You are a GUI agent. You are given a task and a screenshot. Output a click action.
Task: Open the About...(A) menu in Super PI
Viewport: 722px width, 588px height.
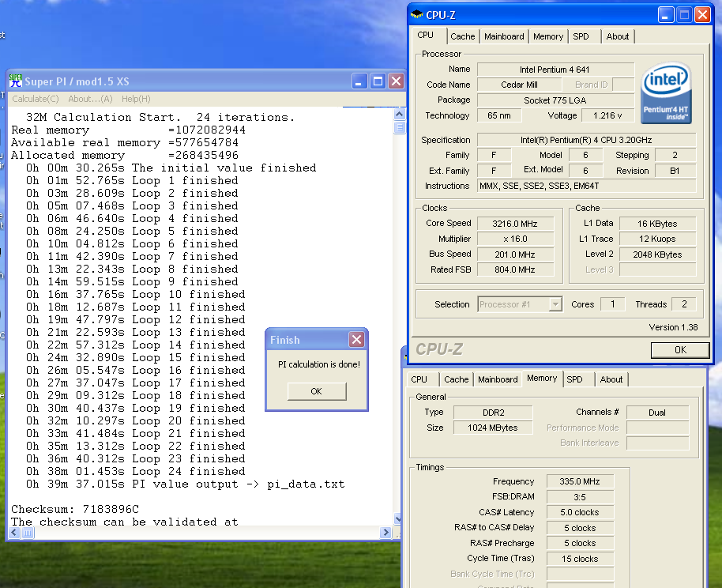tap(90, 99)
